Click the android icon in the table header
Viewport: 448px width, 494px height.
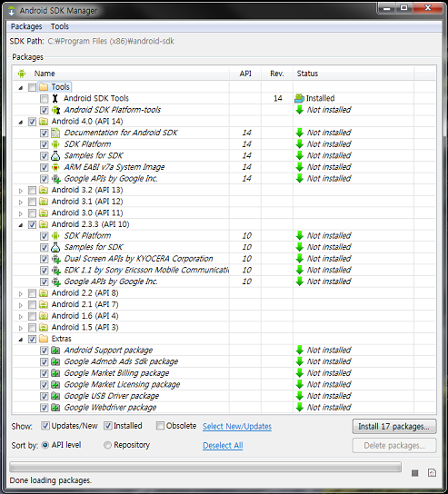point(22,74)
